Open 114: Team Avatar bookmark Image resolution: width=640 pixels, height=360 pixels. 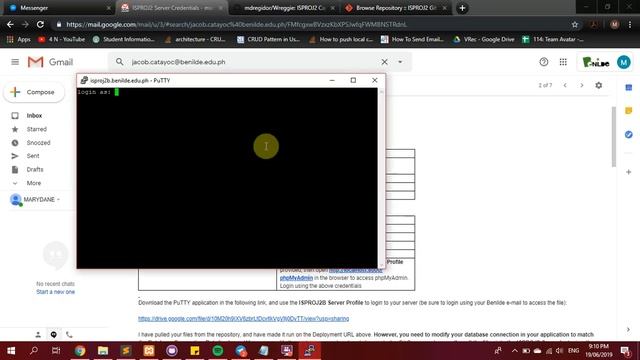(x=553, y=39)
